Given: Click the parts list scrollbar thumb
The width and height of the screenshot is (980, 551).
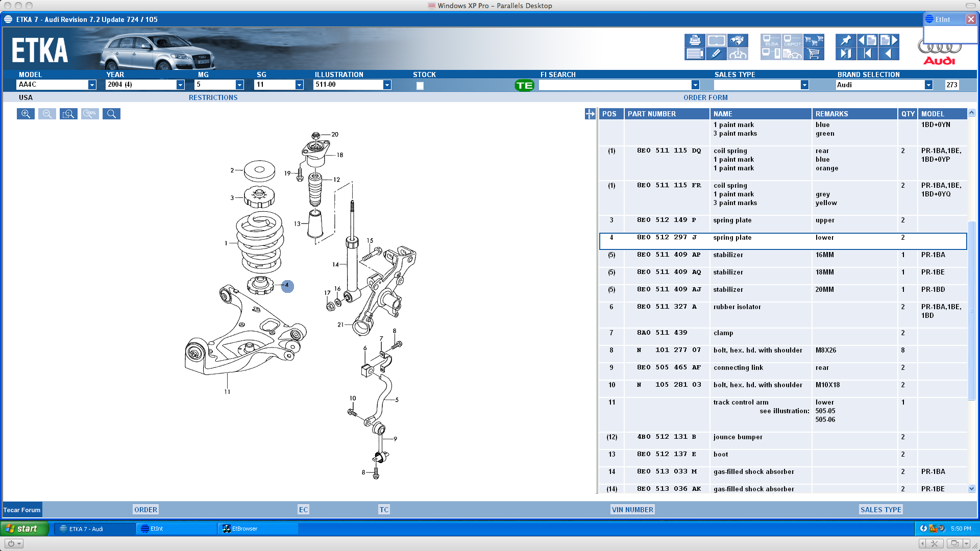Looking at the screenshot, I should point(971,310).
